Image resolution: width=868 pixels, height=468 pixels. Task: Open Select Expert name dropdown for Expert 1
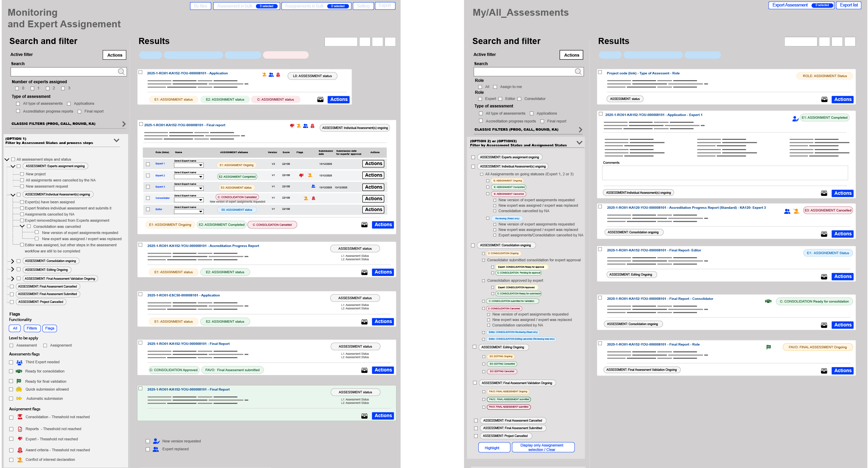point(189,165)
